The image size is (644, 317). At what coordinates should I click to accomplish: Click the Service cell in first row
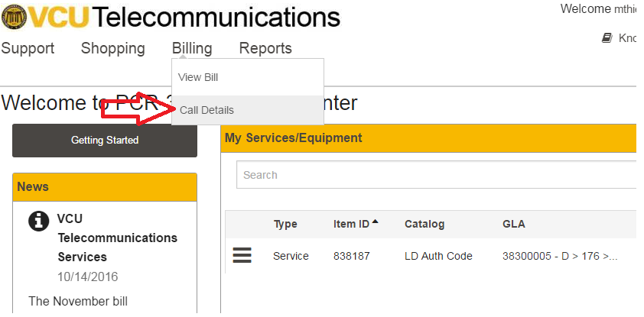pos(291,256)
